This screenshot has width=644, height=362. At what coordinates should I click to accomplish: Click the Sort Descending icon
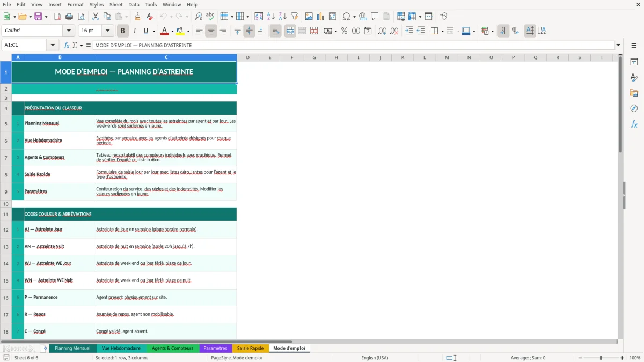point(282,17)
